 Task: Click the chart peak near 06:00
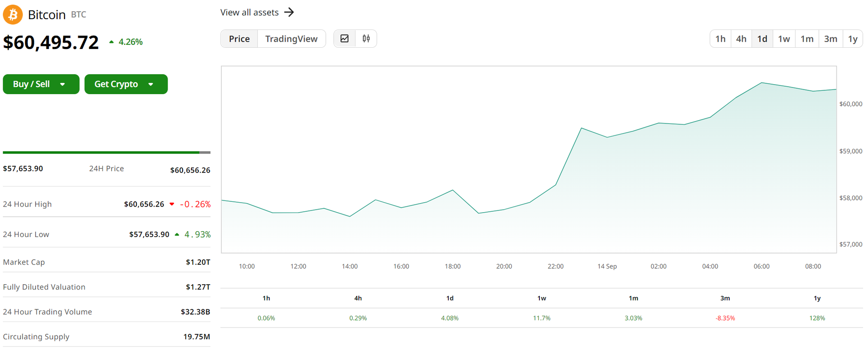(x=762, y=83)
